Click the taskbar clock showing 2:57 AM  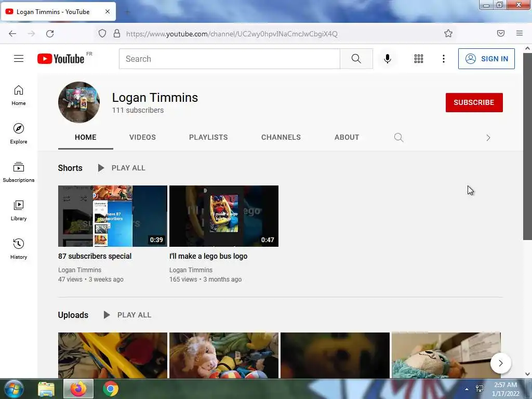[x=506, y=389]
